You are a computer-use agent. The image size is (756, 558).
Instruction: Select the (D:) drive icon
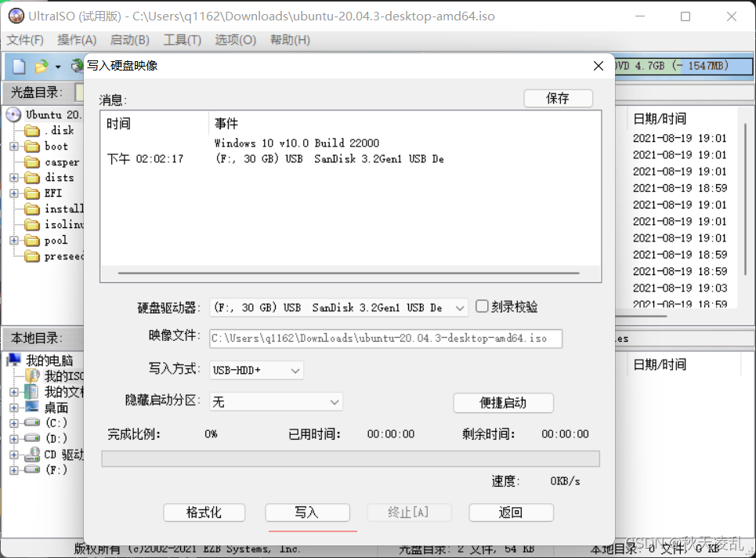[32, 438]
